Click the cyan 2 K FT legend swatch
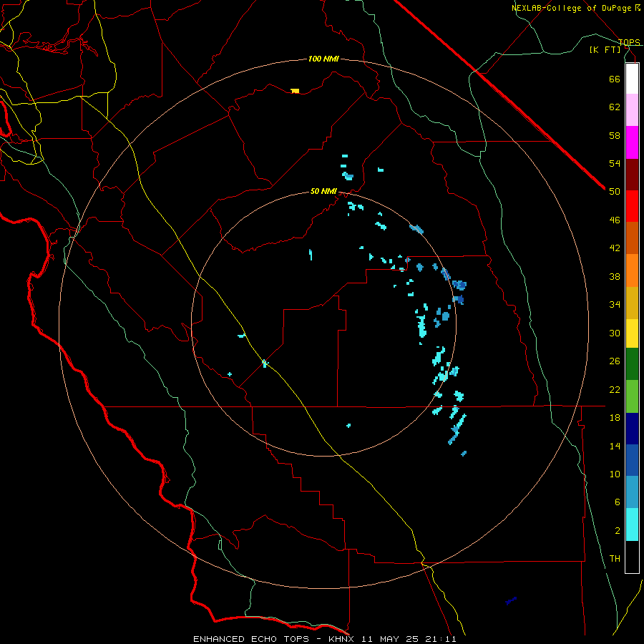Viewport: 644px width, 644px height. coord(632,525)
